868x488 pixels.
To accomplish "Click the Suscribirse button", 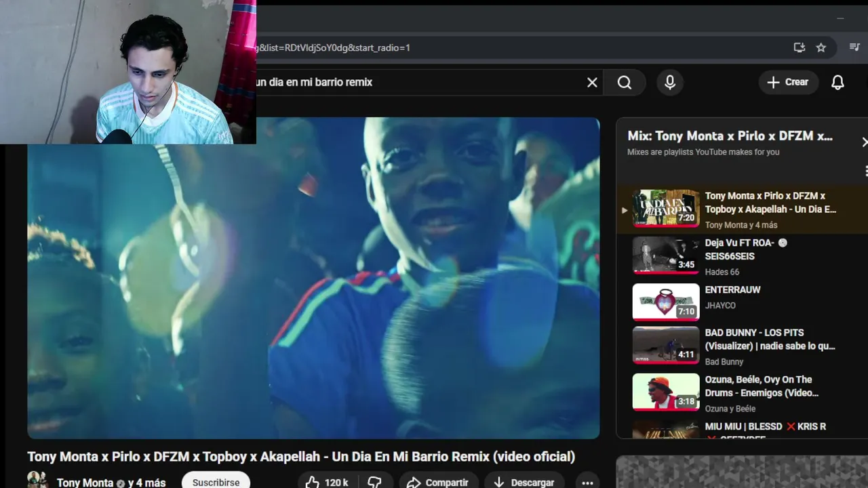I will [216, 481].
